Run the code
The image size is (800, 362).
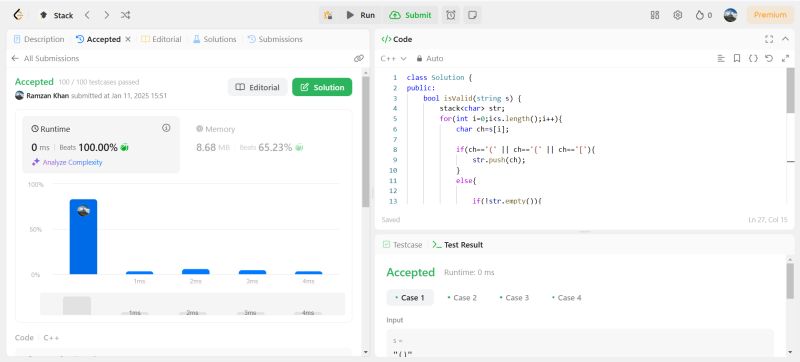click(x=360, y=15)
